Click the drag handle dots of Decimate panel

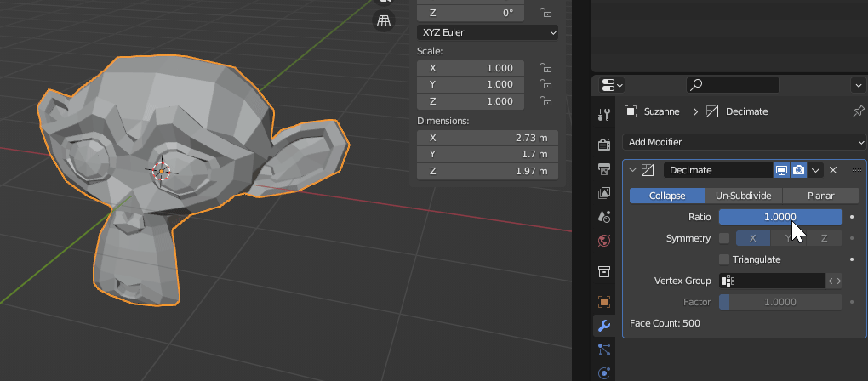pyautogui.click(x=858, y=170)
